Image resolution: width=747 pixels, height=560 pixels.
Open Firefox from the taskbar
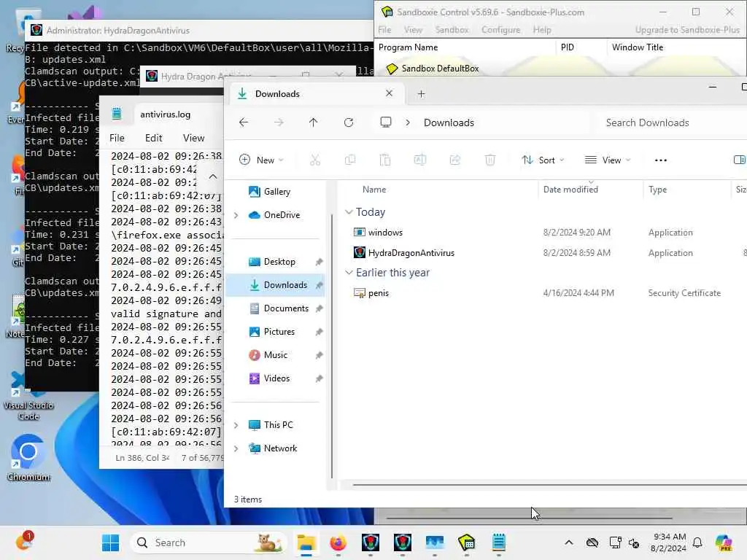coord(338,542)
